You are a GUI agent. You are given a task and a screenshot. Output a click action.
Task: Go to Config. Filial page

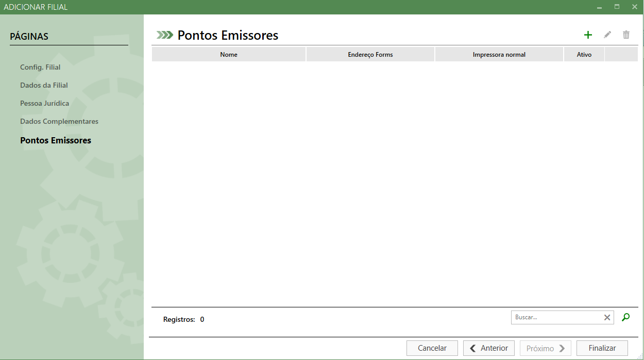coord(40,67)
